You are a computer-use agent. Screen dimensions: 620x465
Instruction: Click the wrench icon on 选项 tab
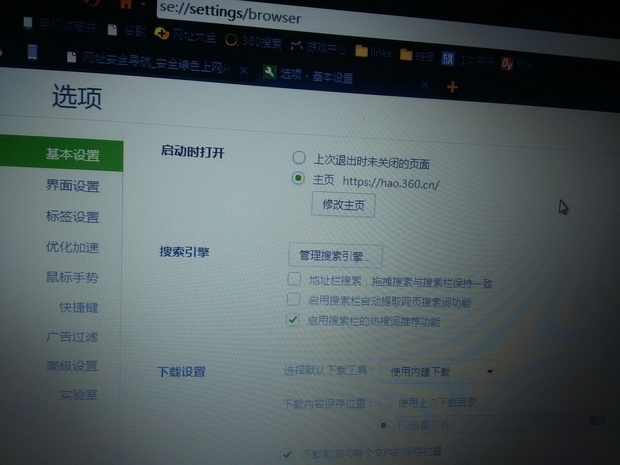point(269,72)
